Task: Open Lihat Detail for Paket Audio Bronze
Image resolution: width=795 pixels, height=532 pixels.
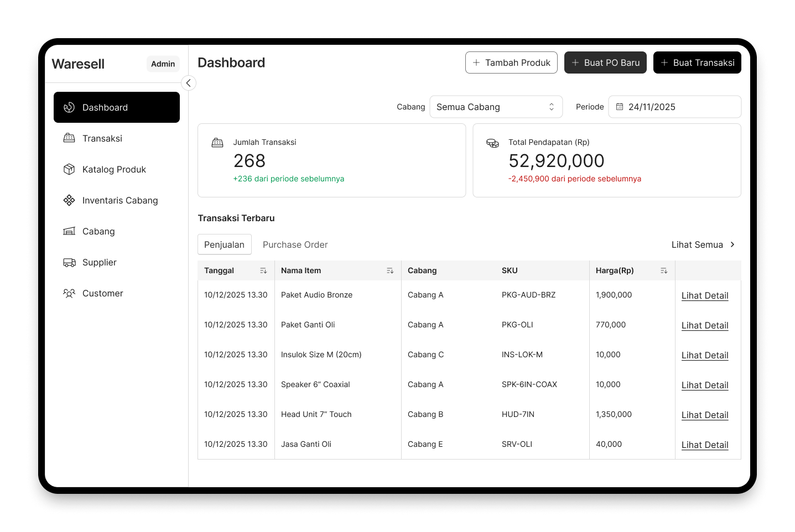Action: click(x=704, y=295)
